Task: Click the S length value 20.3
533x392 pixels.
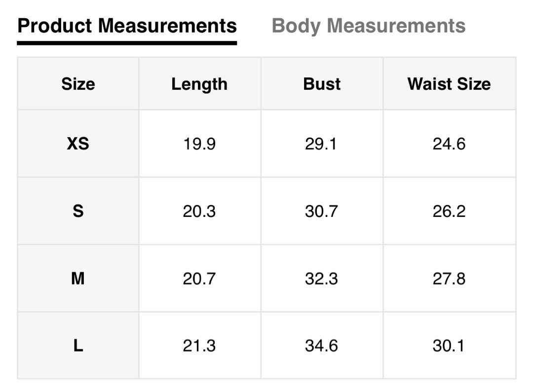Action: coord(199,212)
